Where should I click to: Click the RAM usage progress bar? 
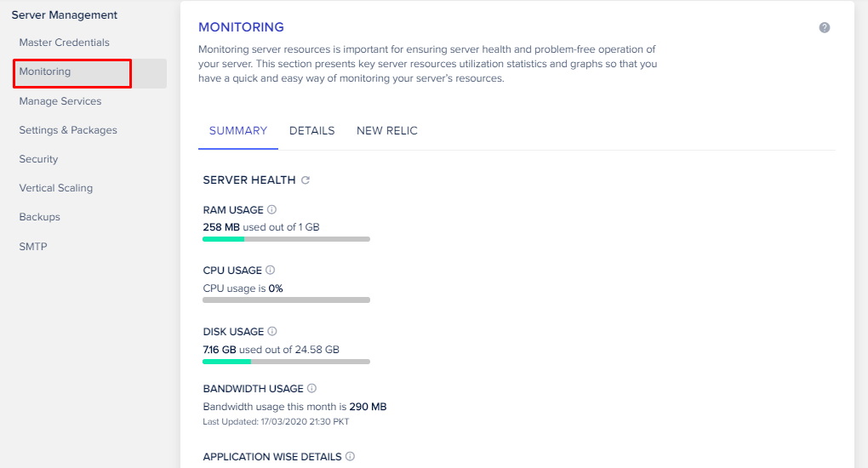pos(286,239)
